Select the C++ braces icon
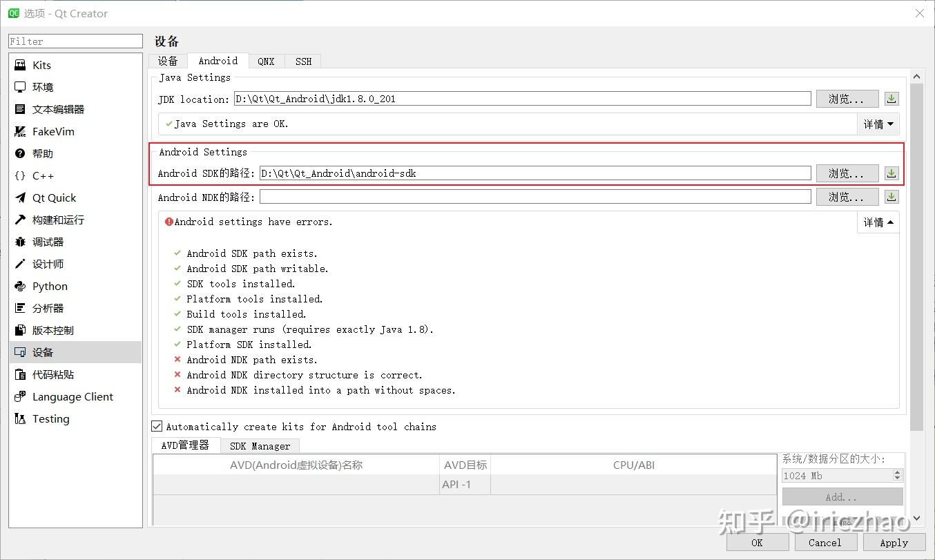 click(x=20, y=175)
